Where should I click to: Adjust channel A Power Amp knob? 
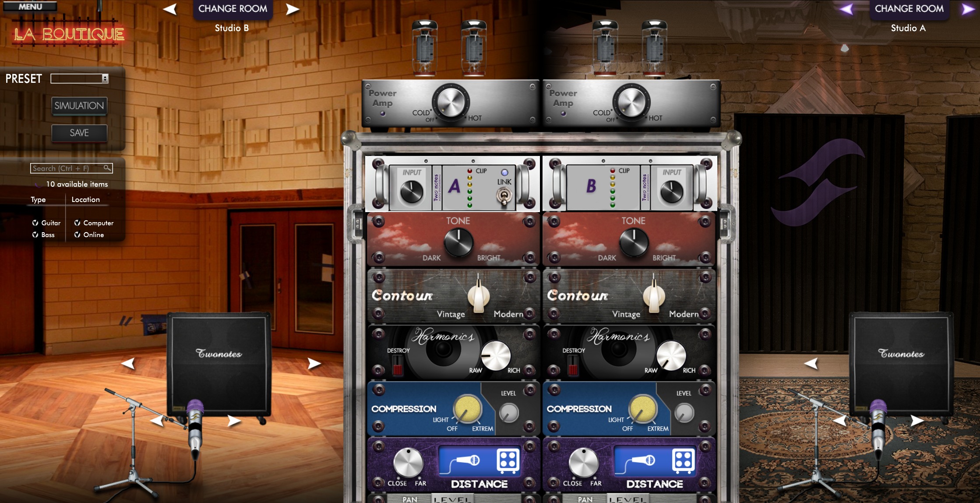pos(451,102)
